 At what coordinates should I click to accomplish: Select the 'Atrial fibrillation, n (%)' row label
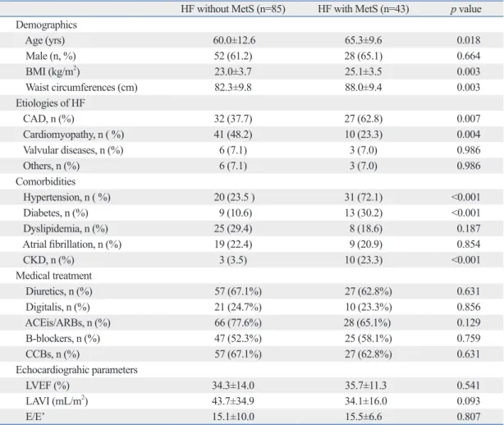(x=72, y=244)
